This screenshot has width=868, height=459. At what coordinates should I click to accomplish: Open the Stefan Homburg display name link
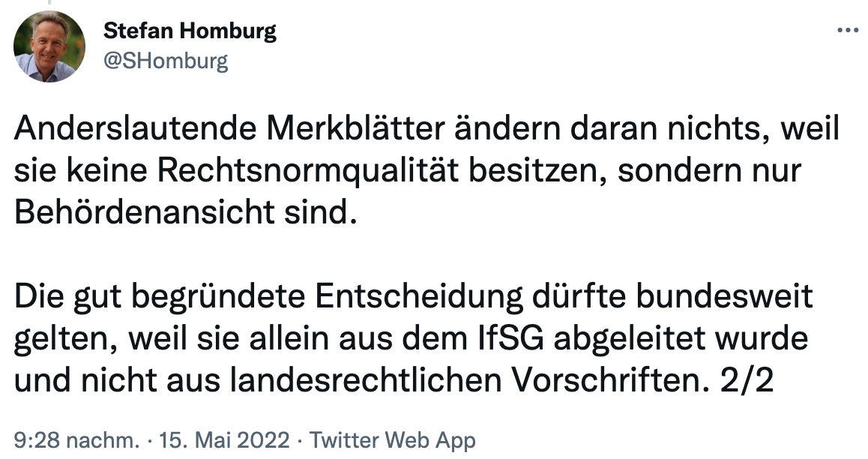pos(190,31)
